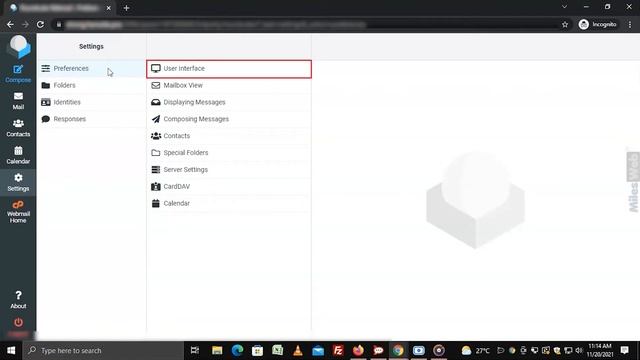Open the notification center icon
Screen dimensions: 640x360
(x=624, y=350)
